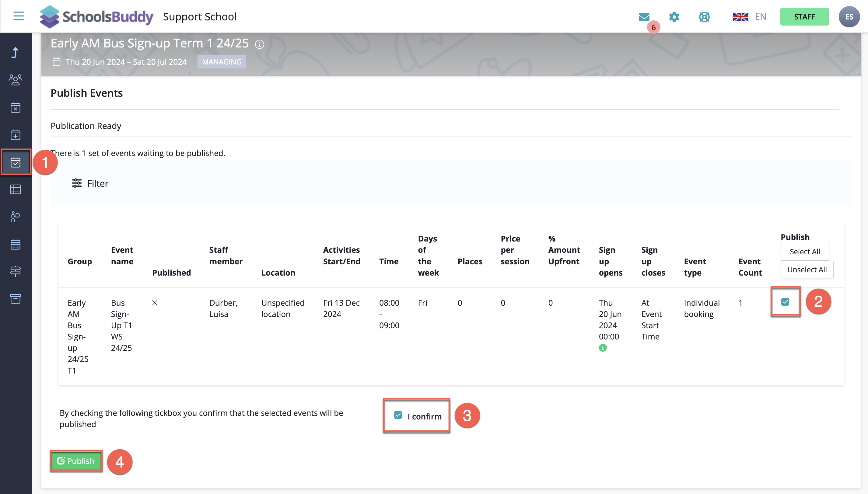Open the person with flag sidebar icon
The image size is (868, 494).
coord(15,217)
